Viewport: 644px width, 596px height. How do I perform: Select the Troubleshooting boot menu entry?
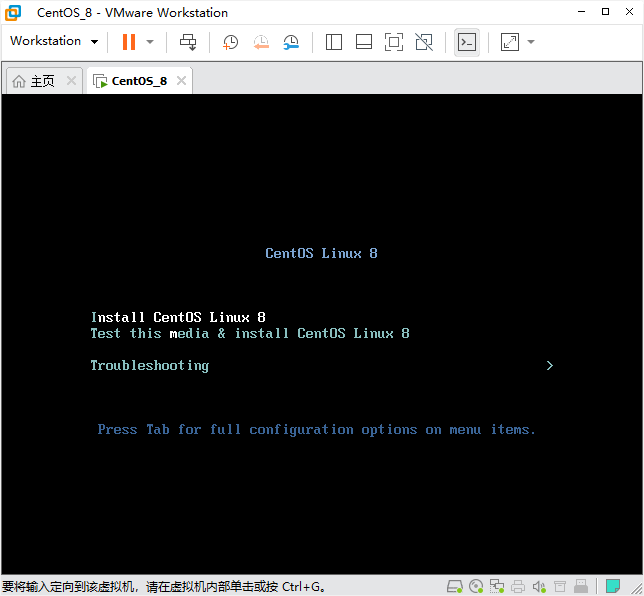[x=150, y=366]
